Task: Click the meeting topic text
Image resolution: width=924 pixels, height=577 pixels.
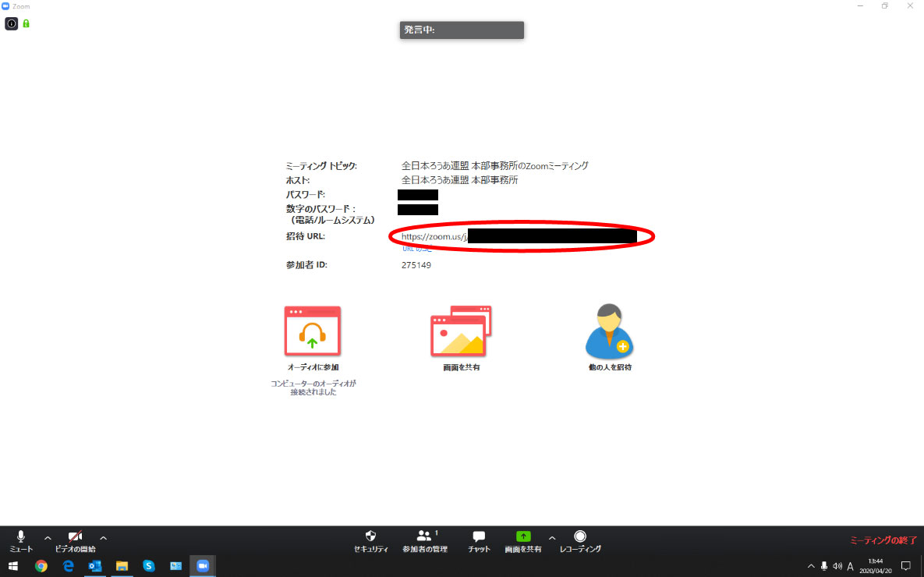Action: [x=494, y=166]
